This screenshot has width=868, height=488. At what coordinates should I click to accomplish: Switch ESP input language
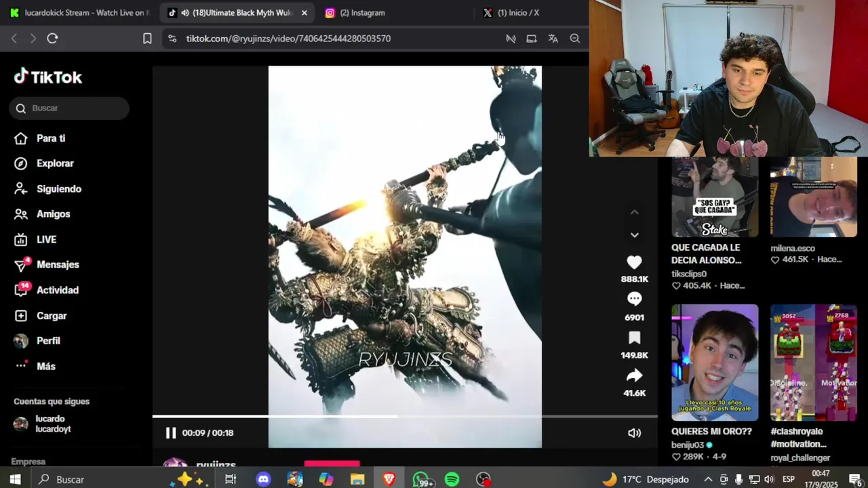click(789, 479)
